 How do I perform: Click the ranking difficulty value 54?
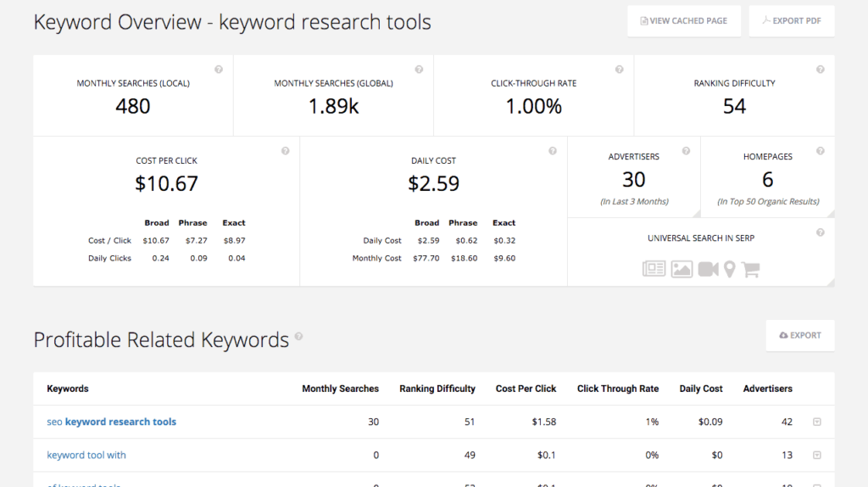tap(735, 106)
